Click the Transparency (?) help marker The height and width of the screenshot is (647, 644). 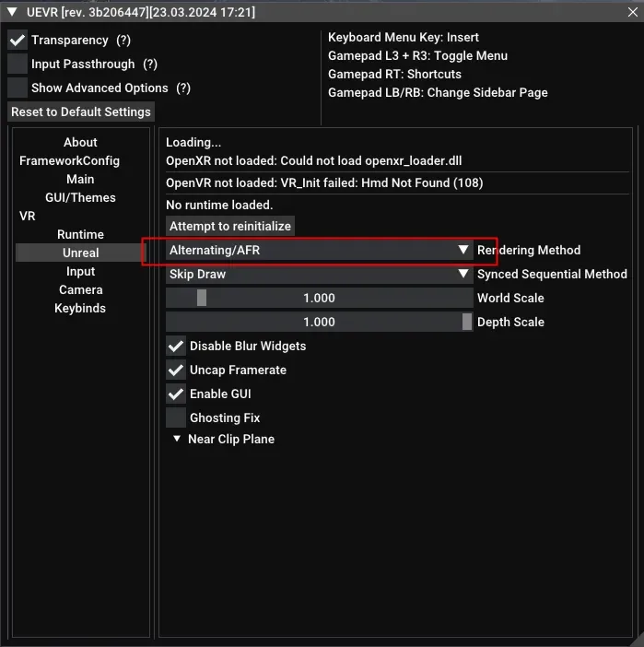(123, 40)
